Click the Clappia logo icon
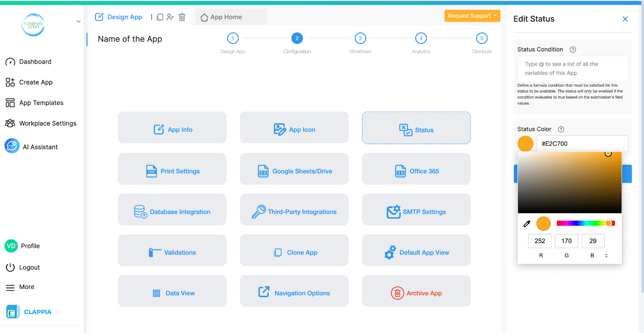 [x=12, y=312]
